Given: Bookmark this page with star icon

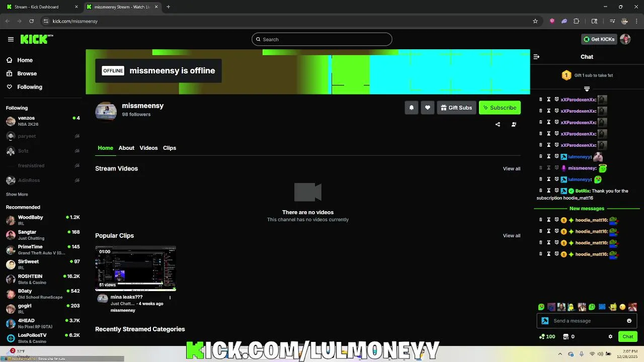Looking at the screenshot, I should pos(535,21).
